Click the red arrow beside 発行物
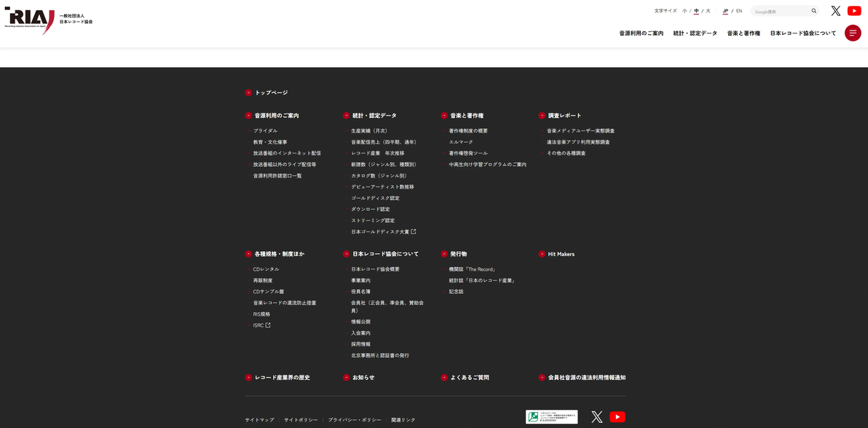 (444, 254)
